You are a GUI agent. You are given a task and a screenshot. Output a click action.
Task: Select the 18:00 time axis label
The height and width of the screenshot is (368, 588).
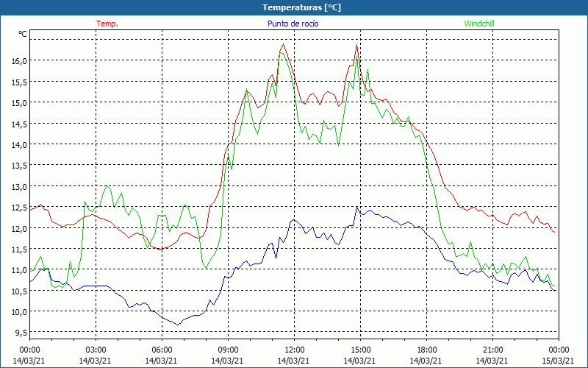point(426,350)
